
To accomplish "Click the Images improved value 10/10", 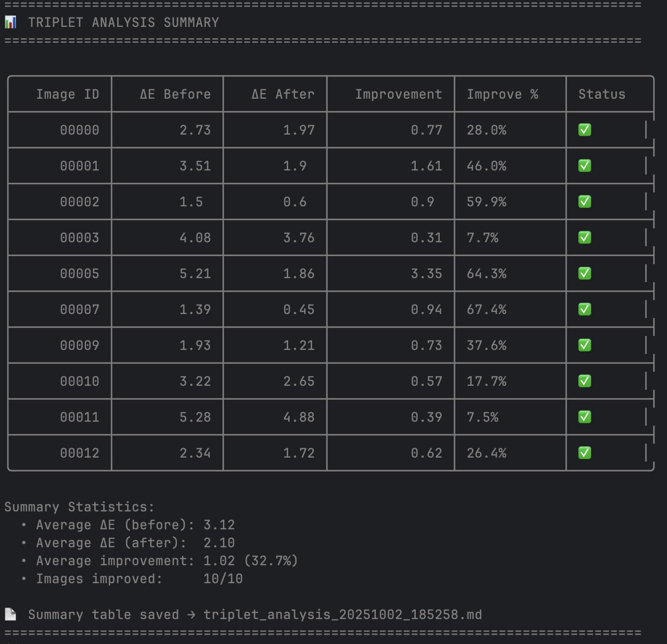I will 223,579.
